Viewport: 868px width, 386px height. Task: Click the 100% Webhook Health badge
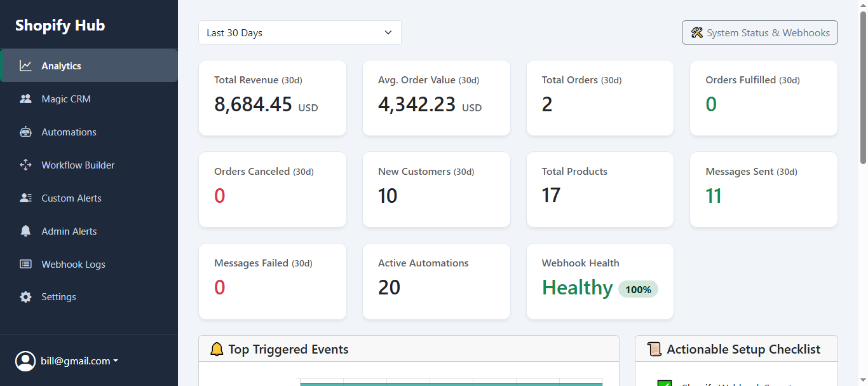(638, 289)
